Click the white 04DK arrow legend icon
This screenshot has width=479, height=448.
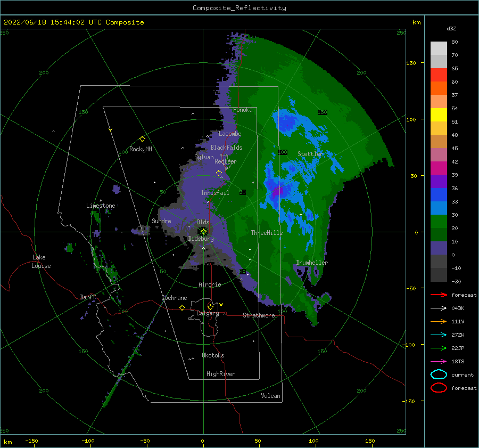pyautogui.click(x=439, y=308)
